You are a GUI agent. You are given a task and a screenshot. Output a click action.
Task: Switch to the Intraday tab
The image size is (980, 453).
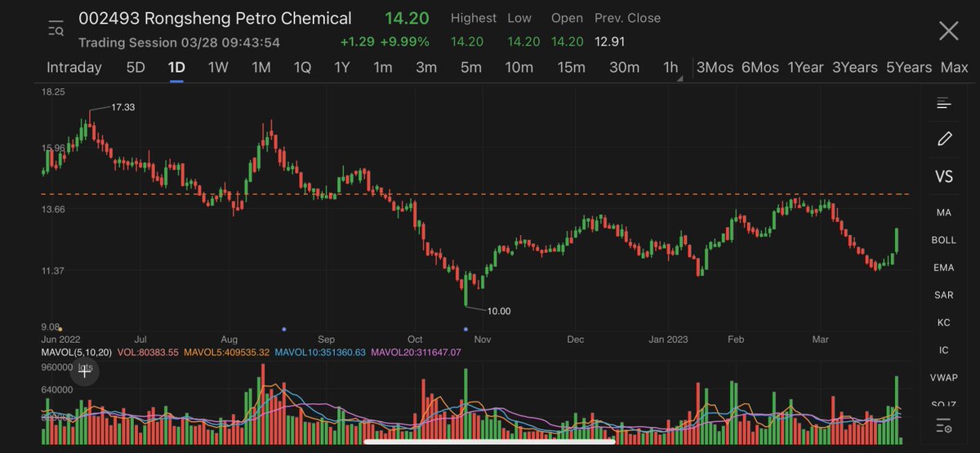tap(74, 67)
